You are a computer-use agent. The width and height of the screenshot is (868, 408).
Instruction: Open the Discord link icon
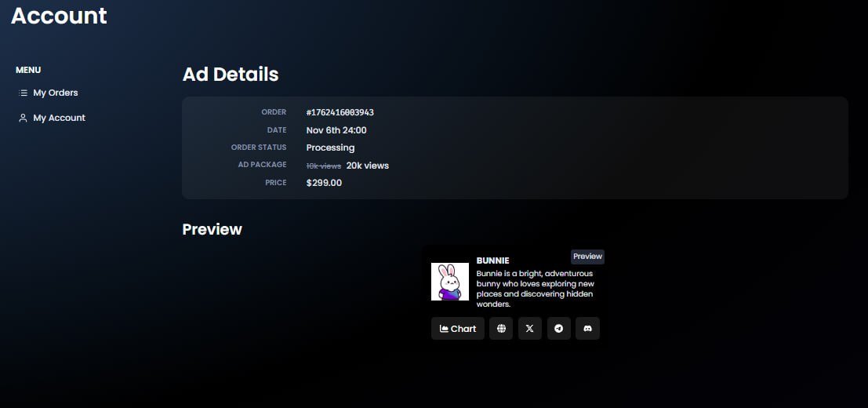[587, 329]
